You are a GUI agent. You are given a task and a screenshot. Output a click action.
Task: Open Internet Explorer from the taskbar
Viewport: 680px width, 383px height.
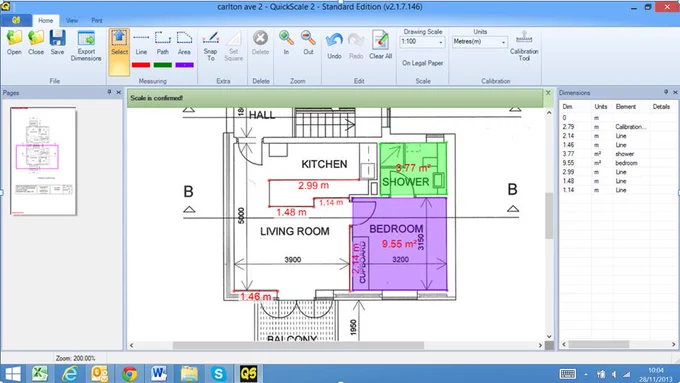pyautogui.click(x=70, y=373)
